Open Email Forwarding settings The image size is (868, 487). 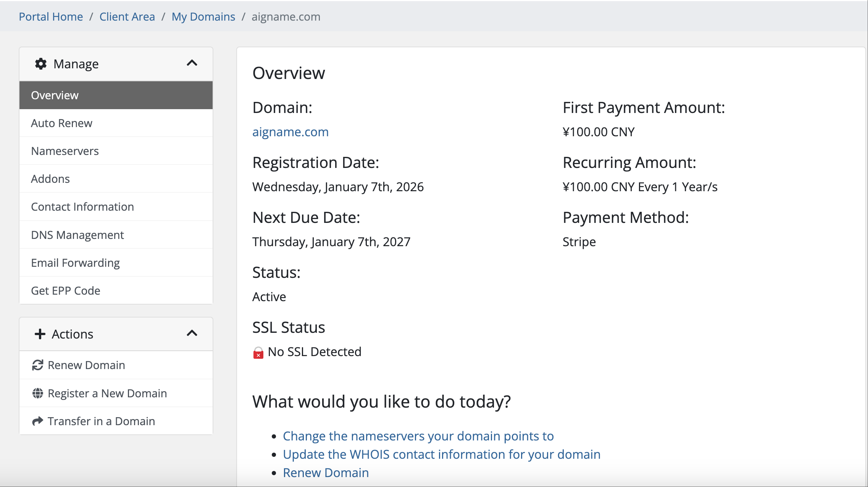coord(76,263)
